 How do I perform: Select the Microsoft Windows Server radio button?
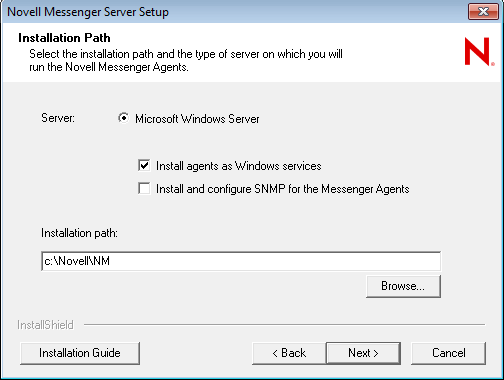[123, 118]
